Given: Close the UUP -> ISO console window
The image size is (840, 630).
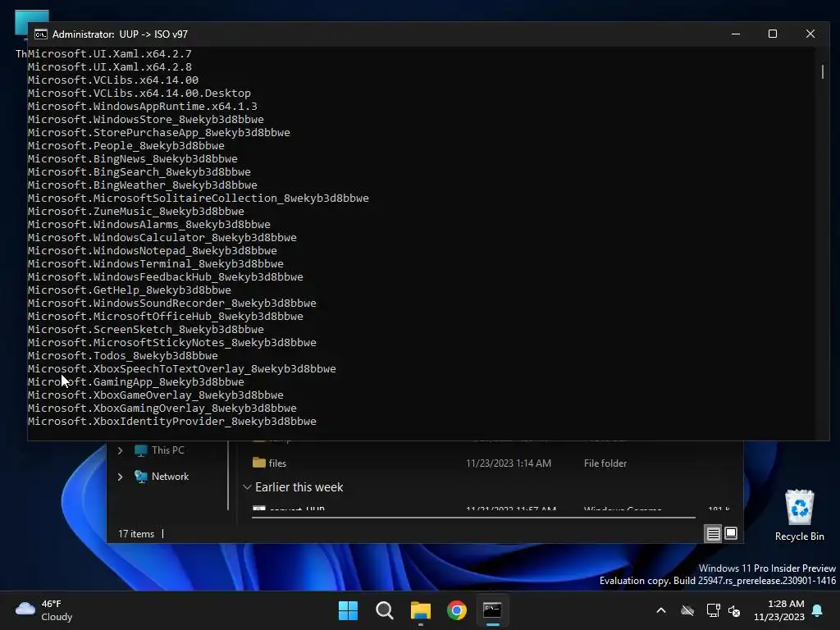Looking at the screenshot, I should pos(810,34).
